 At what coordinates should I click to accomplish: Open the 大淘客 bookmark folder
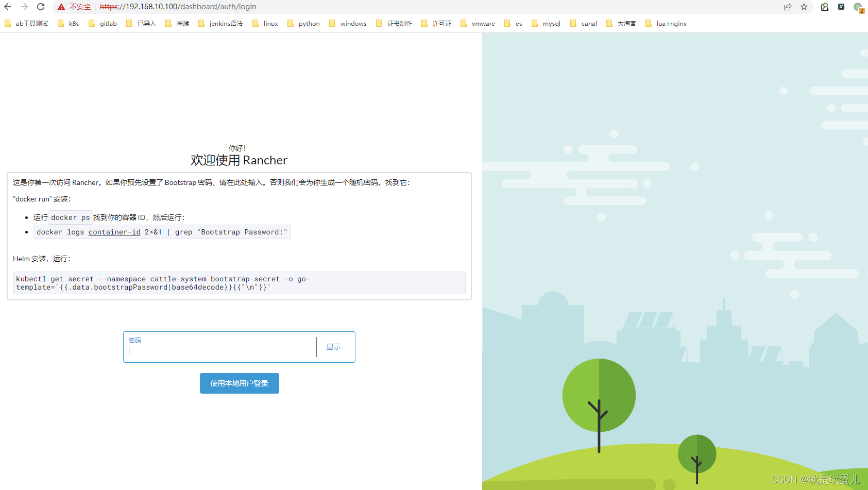(x=621, y=23)
